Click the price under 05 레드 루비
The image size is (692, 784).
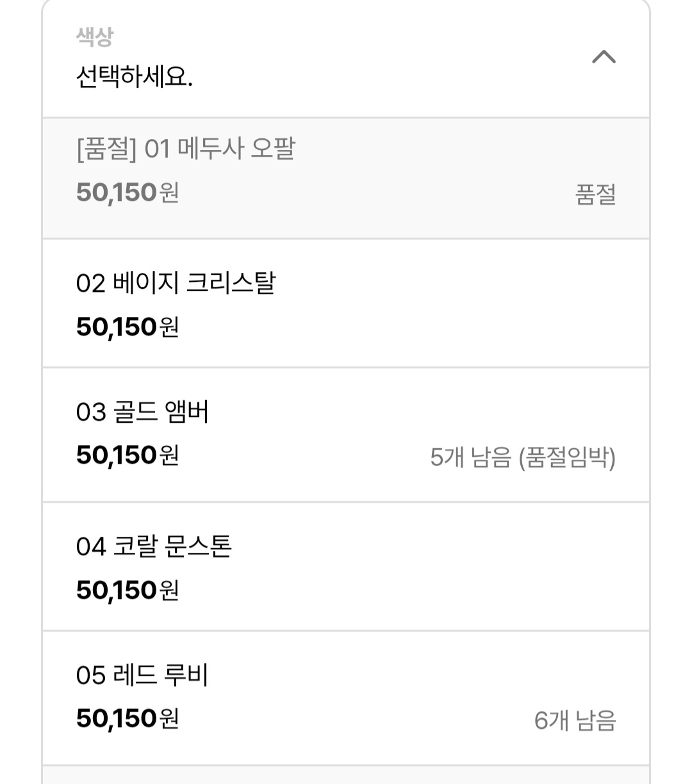[x=127, y=719]
